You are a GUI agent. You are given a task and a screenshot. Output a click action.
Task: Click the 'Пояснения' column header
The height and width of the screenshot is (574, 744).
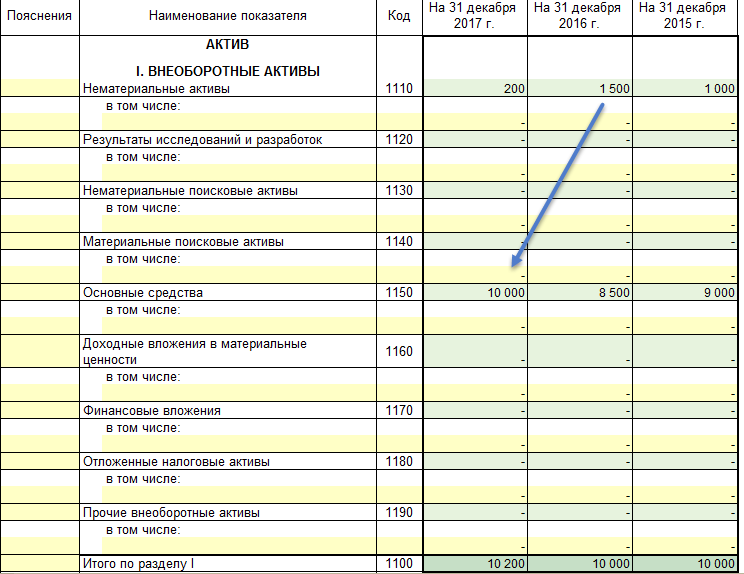(x=40, y=17)
